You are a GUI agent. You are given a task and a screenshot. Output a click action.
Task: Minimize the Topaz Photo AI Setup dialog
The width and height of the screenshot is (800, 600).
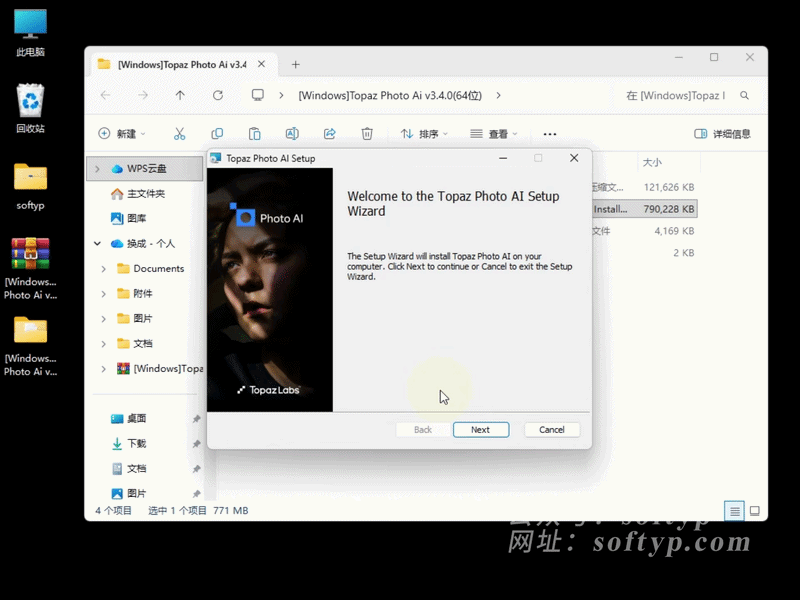click(x=503, y=158)
